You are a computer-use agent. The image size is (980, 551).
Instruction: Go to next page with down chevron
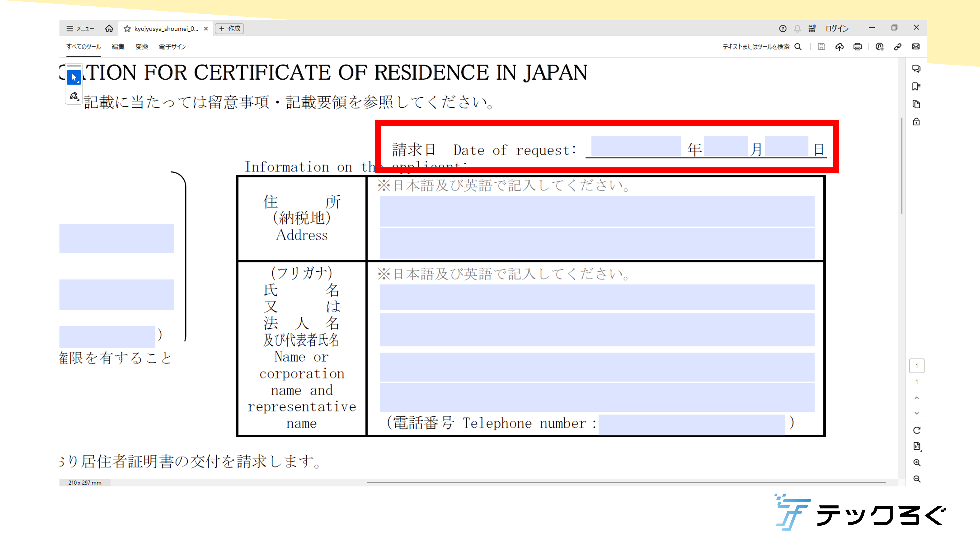[x=917, y=413]
